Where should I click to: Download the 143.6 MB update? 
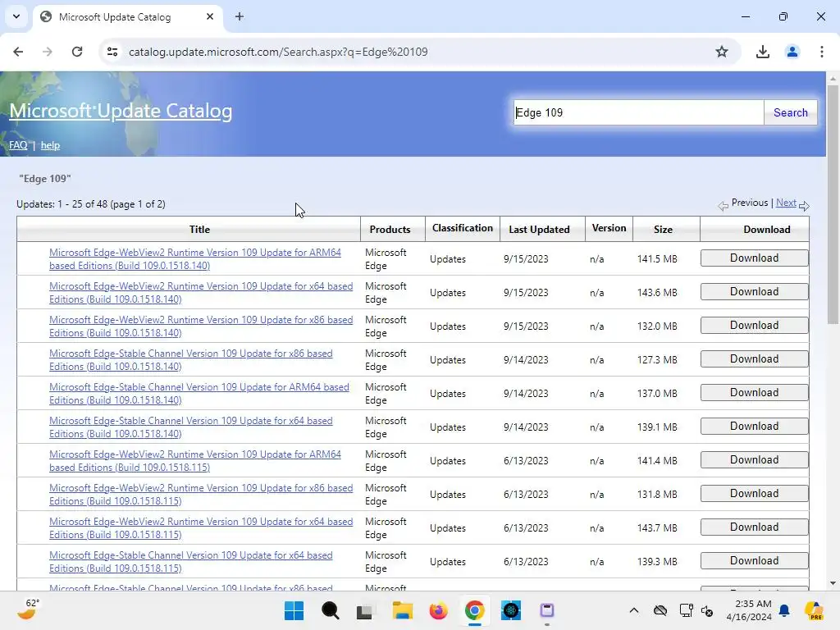[x=755, y=291]
